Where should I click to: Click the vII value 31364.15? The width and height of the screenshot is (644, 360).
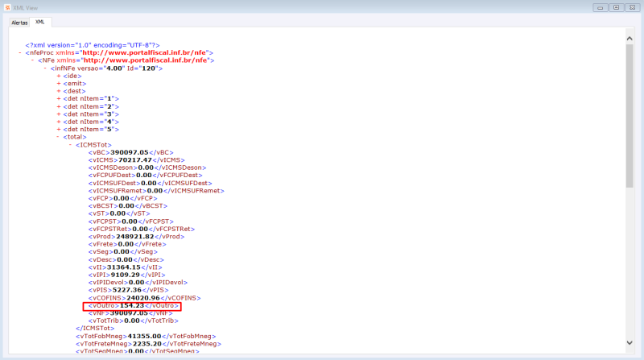point(124,267)
